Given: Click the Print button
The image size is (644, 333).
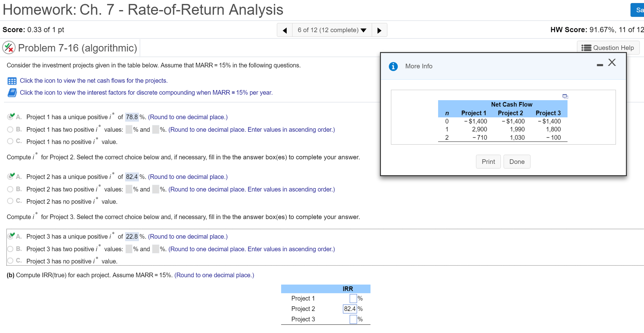Looking at the screenshot, I should coord(488,162).
